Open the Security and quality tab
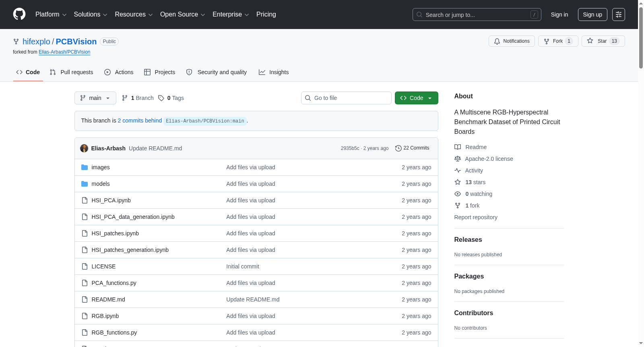 click(x=217, y=72)
